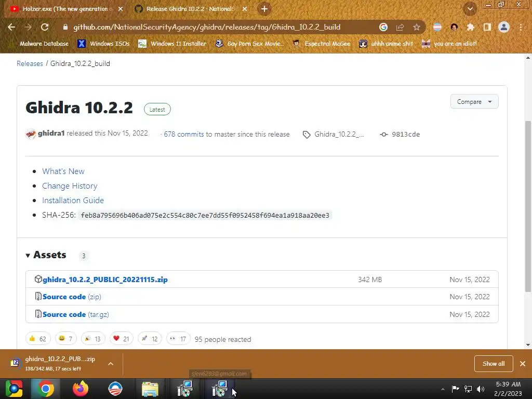Viewport: 532px width, 399px height.
Task: Open the tab search dropdown arrow
Action: (470, 9)
